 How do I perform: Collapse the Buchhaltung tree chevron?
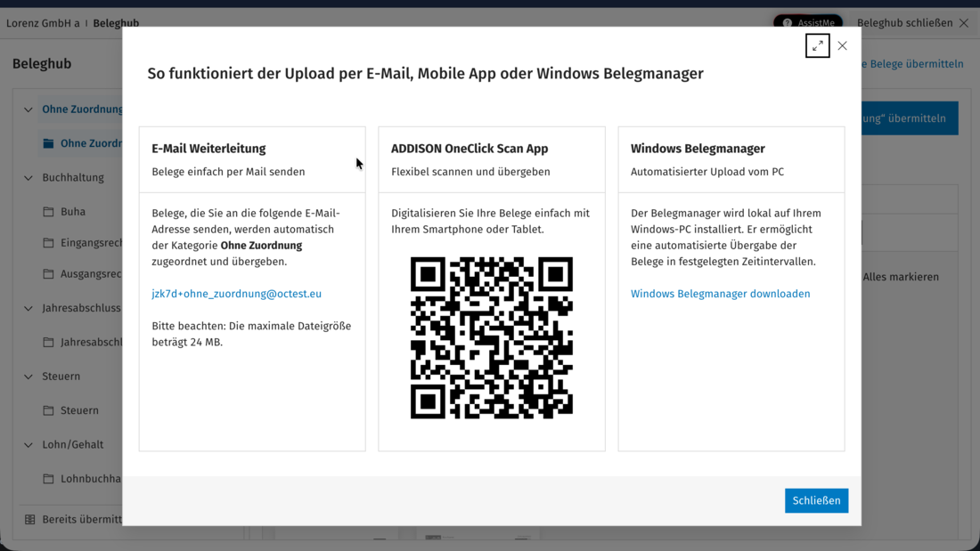click(29, 177)
